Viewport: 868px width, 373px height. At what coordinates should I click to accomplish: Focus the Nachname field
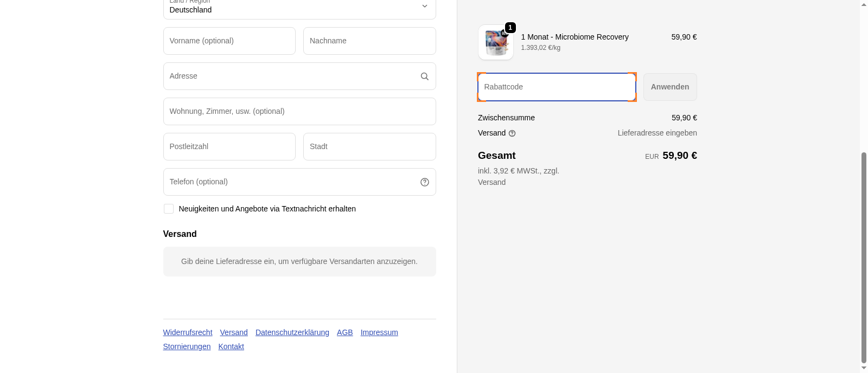pyautogui.click(x=369, y=41)
